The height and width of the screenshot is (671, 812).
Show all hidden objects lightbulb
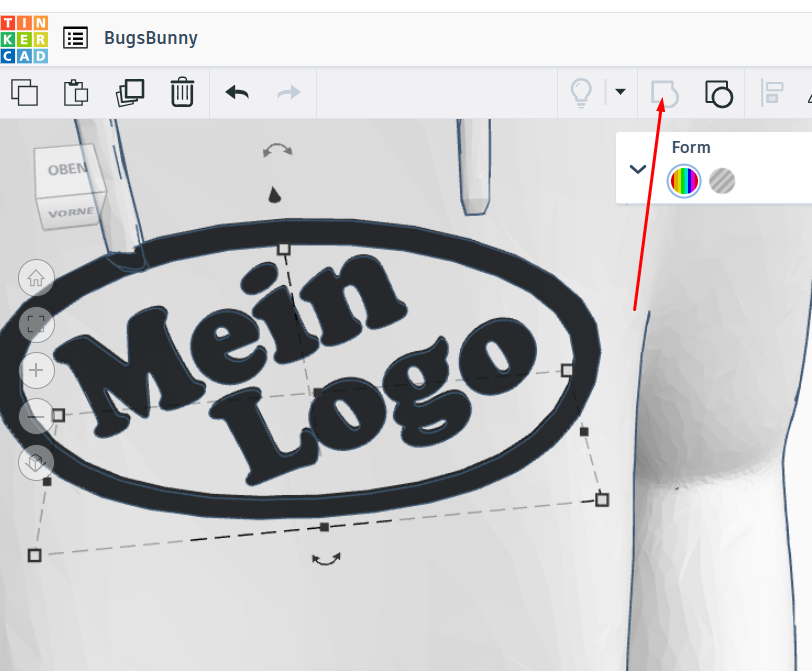(581, 93)
